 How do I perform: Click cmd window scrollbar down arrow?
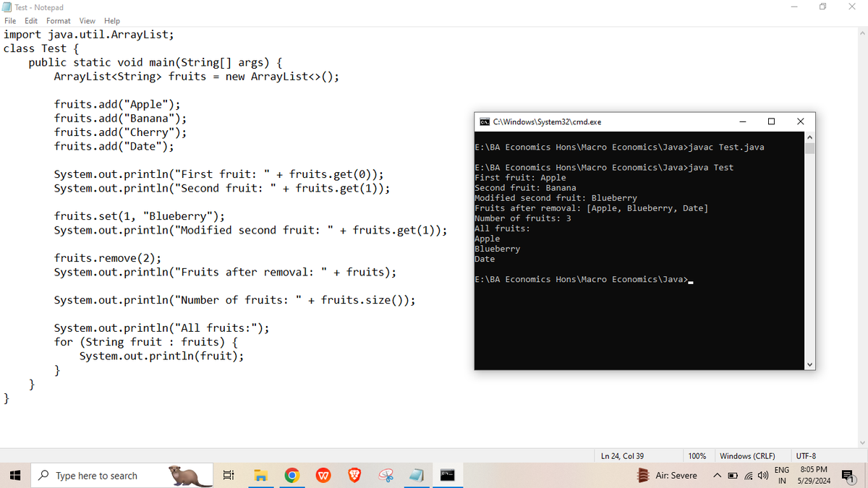[809, 364]
